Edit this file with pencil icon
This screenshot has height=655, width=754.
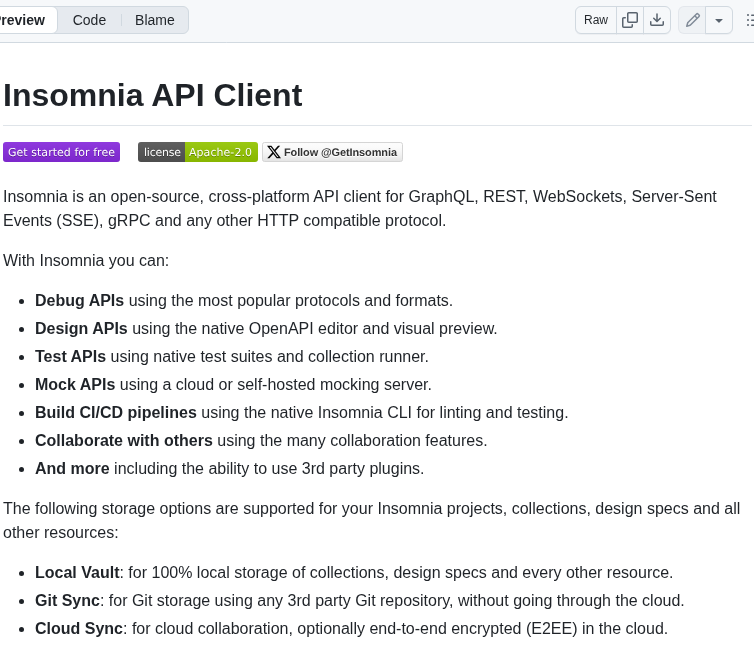click(692, 20)
